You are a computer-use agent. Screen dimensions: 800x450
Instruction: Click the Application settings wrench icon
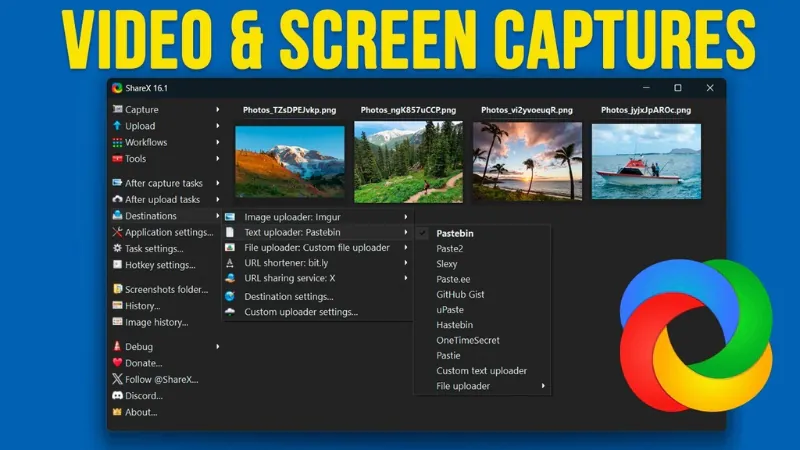tap(117, 232)
